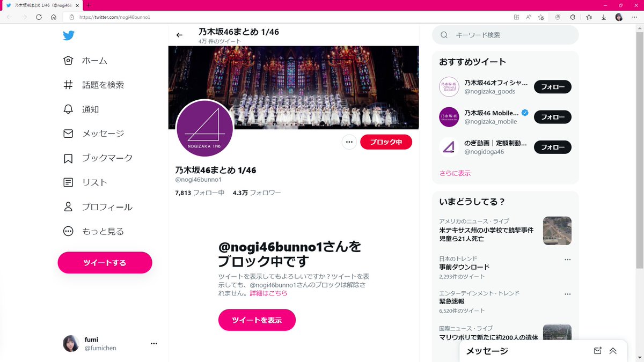
Task: Click the address bar URL
Action: coord(114,17)
